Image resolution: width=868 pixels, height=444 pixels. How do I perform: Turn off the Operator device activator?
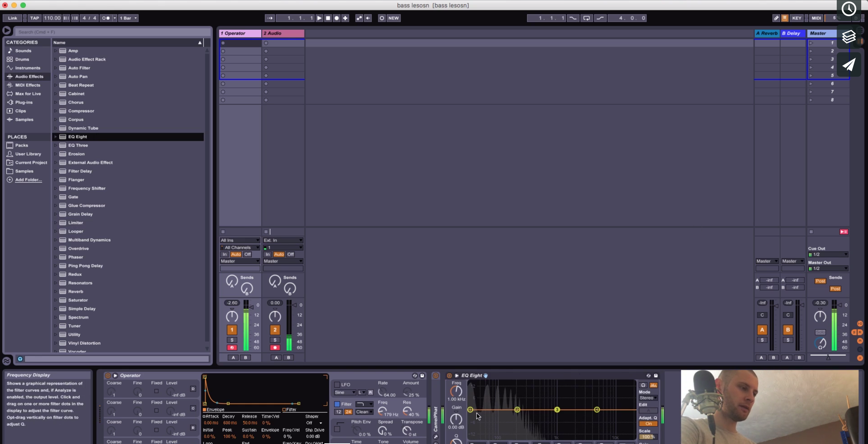point(108,375)
